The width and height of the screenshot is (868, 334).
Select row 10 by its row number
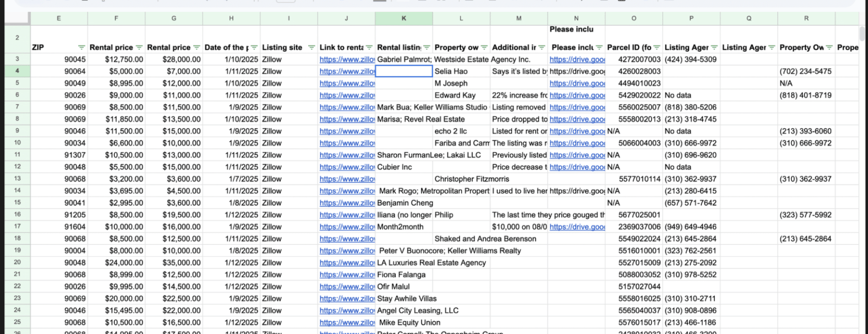pyautogui.click(x=17, y=143)
